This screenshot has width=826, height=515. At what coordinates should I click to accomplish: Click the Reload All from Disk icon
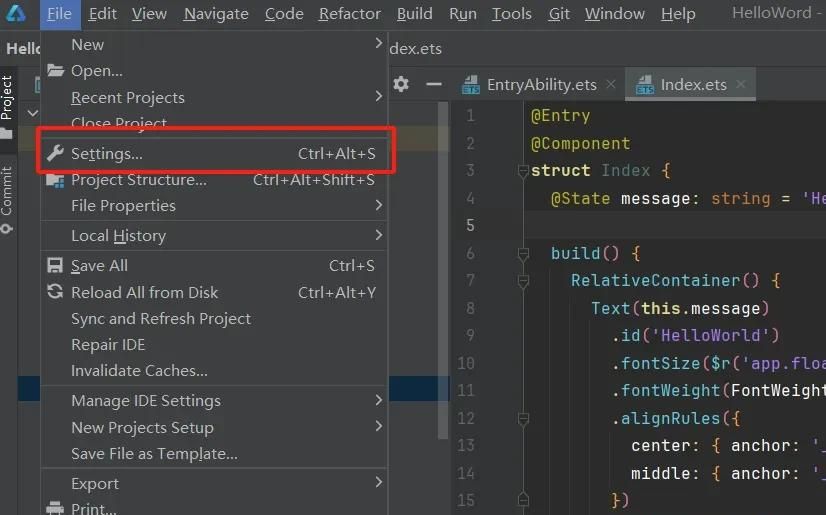click(x=55, y=292)
